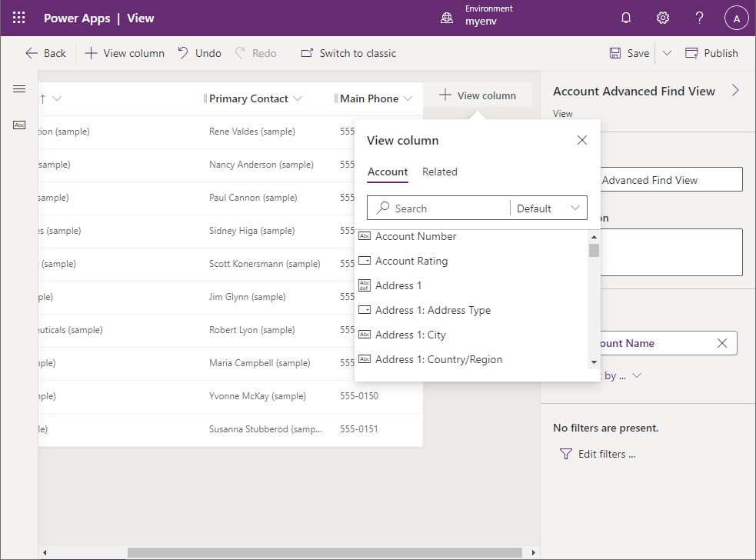Click Scott Konersmann (sample) cell
Viewport: 756px width, 560px height.
[x=265, y=263]
